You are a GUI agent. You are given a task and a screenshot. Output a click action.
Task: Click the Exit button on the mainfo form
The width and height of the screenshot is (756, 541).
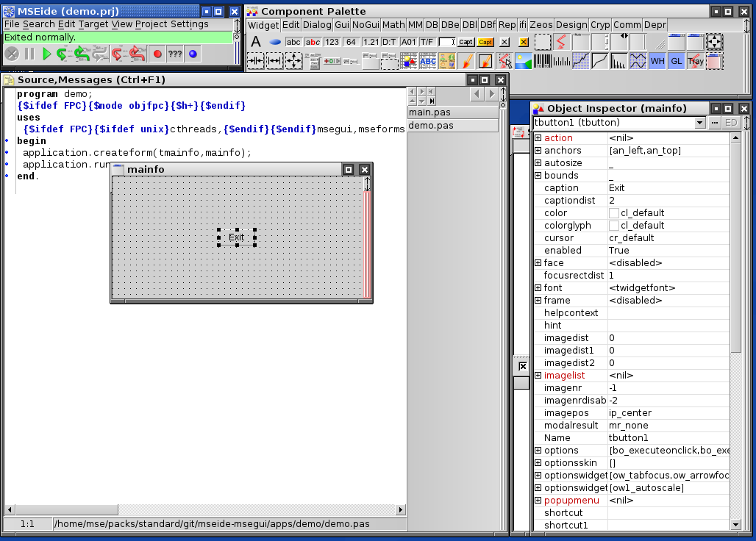[x=236, y=237]
